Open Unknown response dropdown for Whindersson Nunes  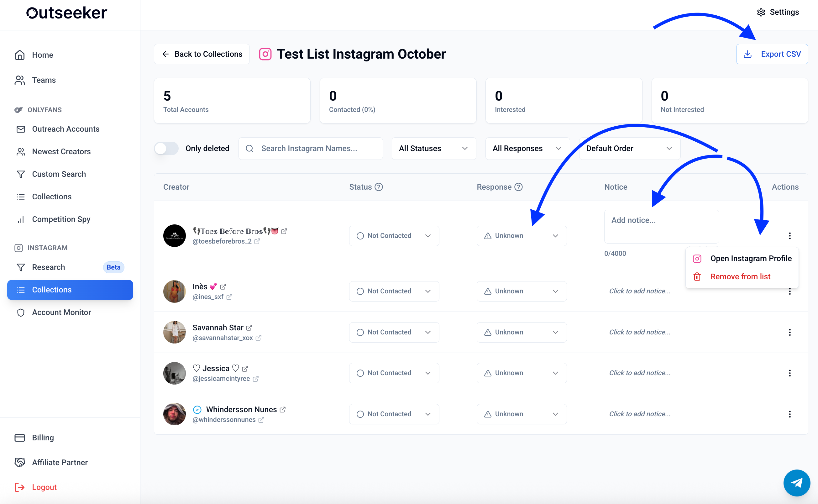click(522, 414)
